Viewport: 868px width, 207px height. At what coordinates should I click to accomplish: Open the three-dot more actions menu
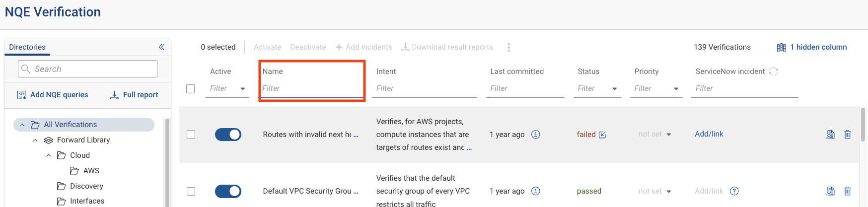pos(508,47)
